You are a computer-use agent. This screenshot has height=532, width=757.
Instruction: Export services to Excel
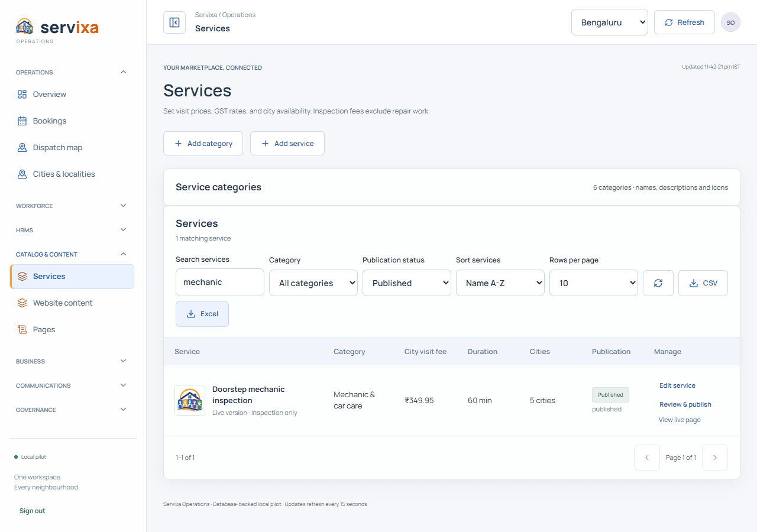tap(202, 314)
